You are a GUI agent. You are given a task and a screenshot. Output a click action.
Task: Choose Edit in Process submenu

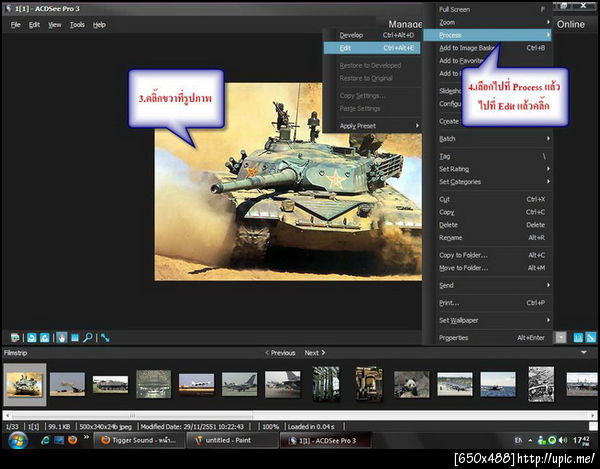click(372, 48)
